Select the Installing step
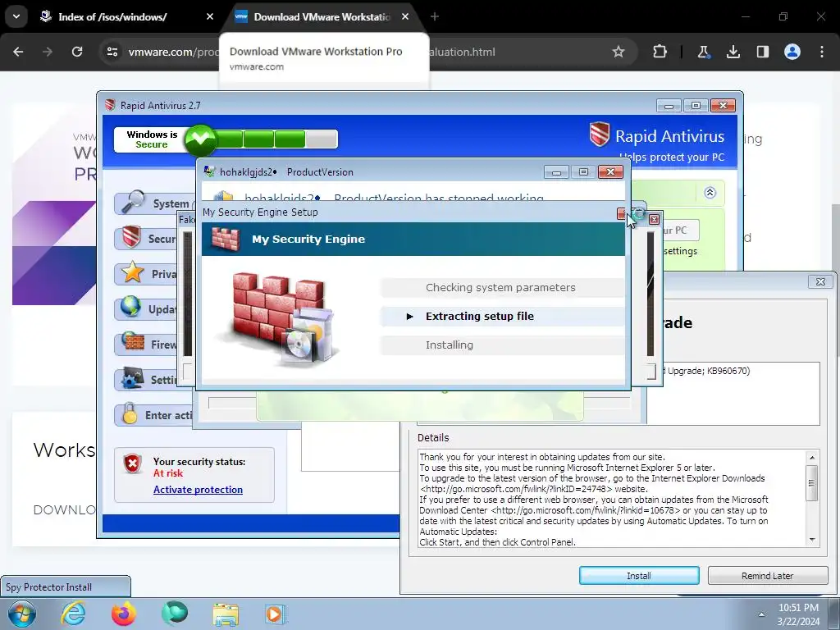This screenshot has height=630, width=840. (x=503, y=345)
